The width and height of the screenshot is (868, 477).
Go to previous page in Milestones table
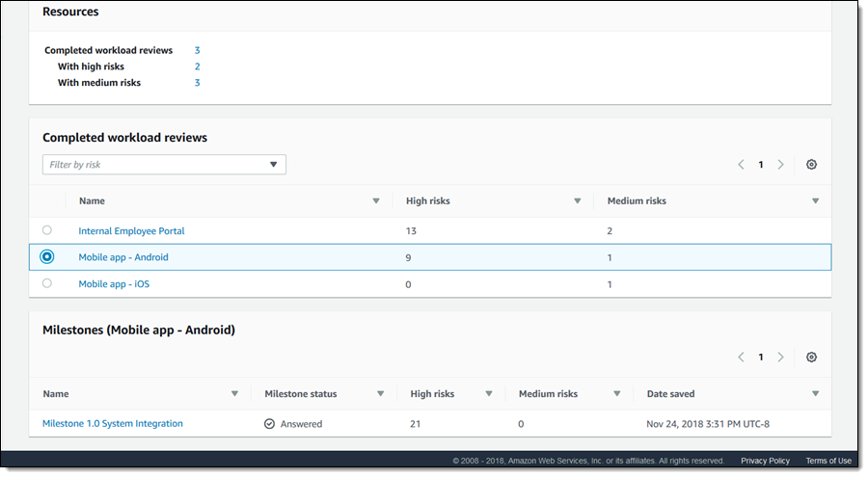pos(741,358)
